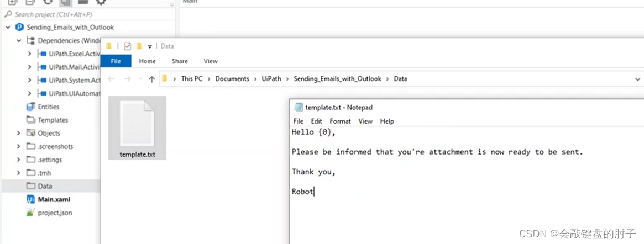
Task: Click the Main.xaml UiPath file icon
Action: coord(30,199)
